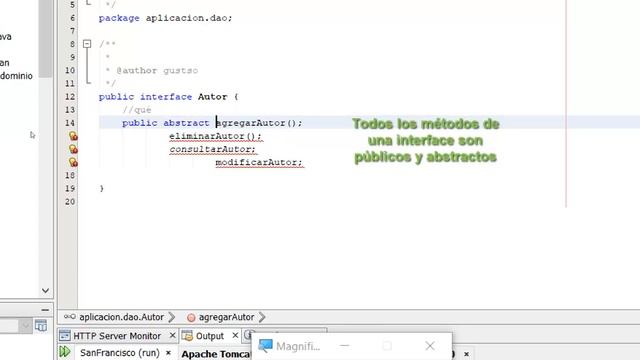Click the green re-run icon in Output
Screen dimensions: 640x360
[65, 352]
